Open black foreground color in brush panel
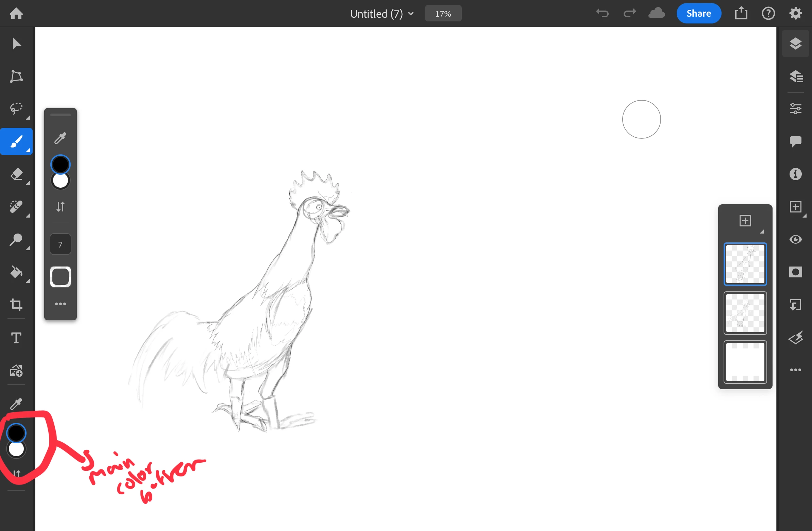This screenshot has width=812, height=531. pyautogui.click(x=61, y=165)
